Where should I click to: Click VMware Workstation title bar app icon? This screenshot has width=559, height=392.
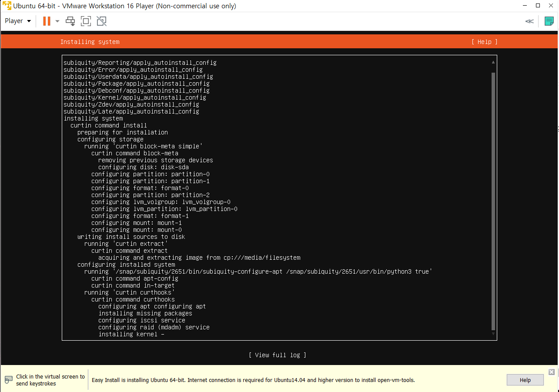coord(7,6)
